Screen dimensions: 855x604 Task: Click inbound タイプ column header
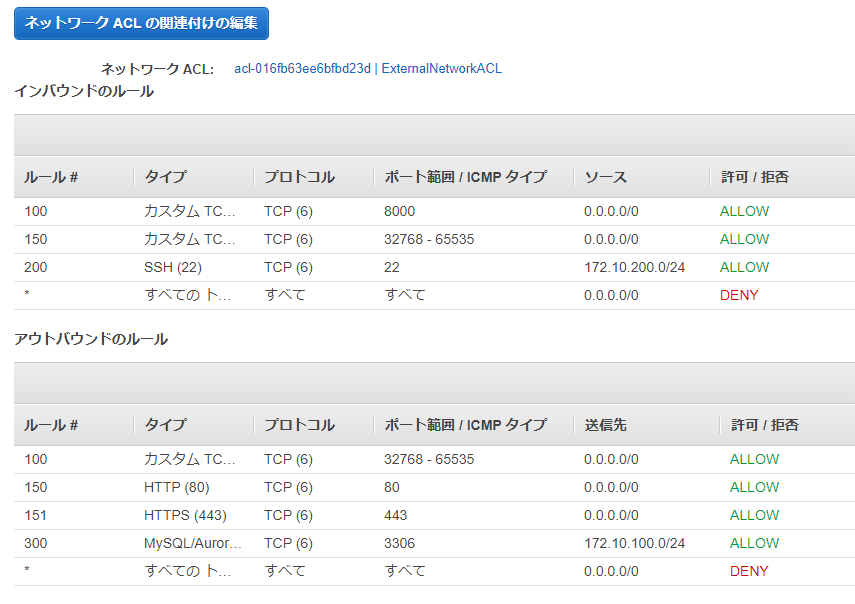pyautogui.click(x=166, y=177)
